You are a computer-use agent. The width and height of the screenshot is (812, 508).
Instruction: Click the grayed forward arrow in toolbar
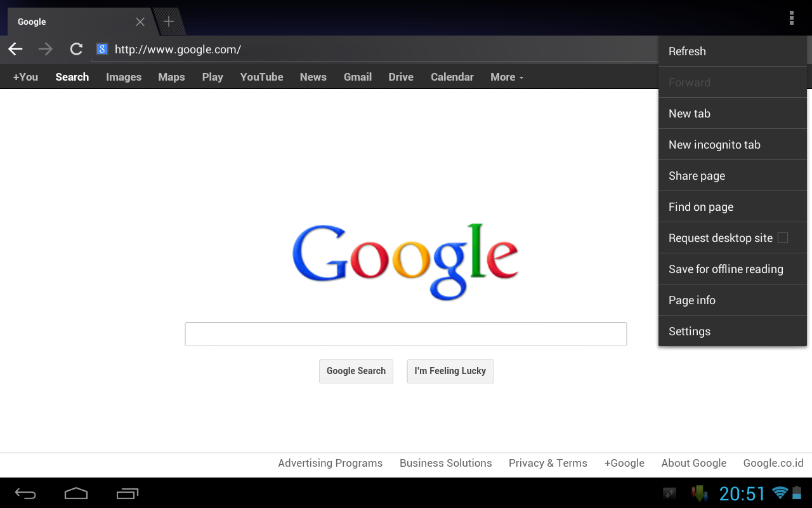tap(45, 49)
